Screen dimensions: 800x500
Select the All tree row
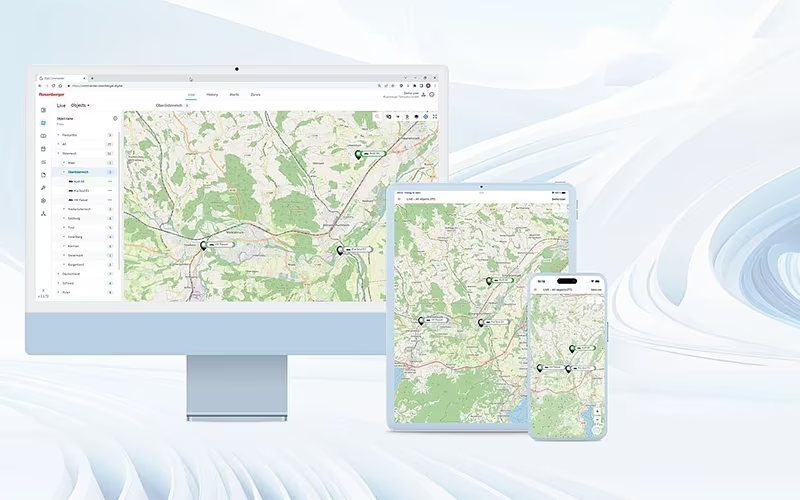tap(85, 144)
